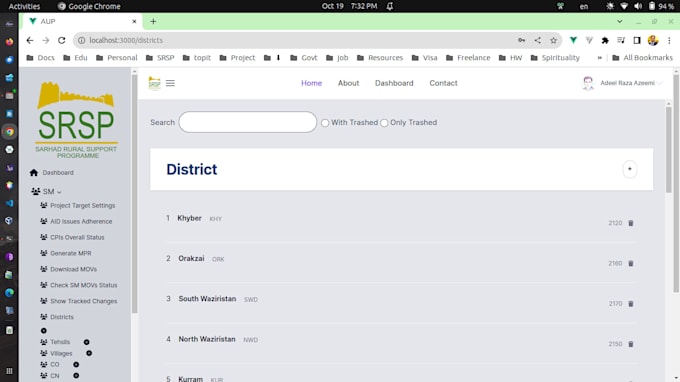Open the hamburger menu icon
Screen dimensions: 680x382
pyautogui.click(x=170, y=83)
